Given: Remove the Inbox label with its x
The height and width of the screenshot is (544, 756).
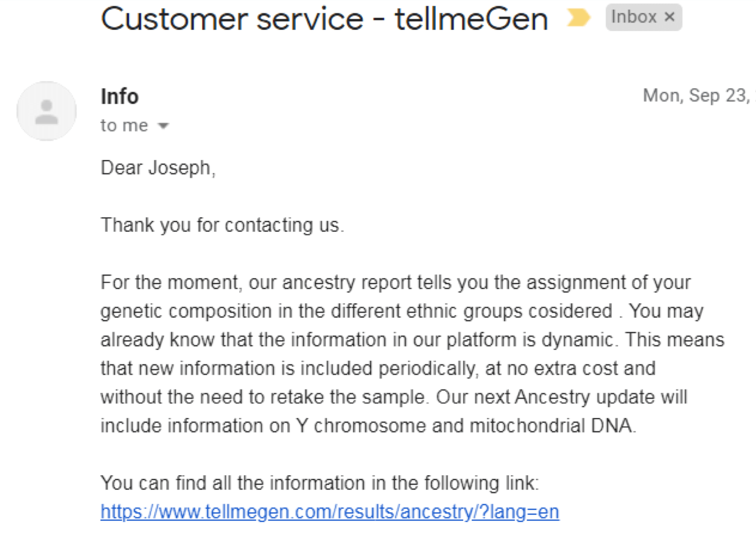Looking at the screenshot, I should click(669, 18).
